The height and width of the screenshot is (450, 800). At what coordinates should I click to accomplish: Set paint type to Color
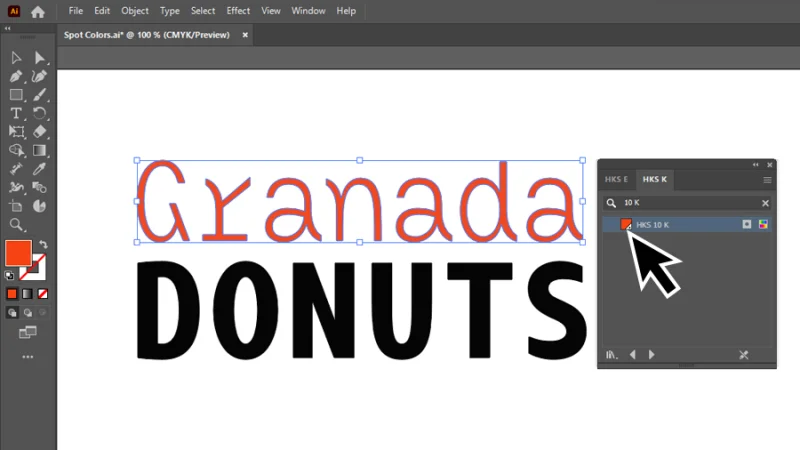[12, 294]
